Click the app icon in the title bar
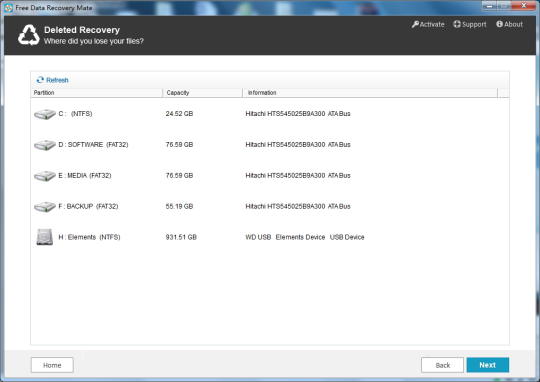The image size is (540, 382). 8,8
